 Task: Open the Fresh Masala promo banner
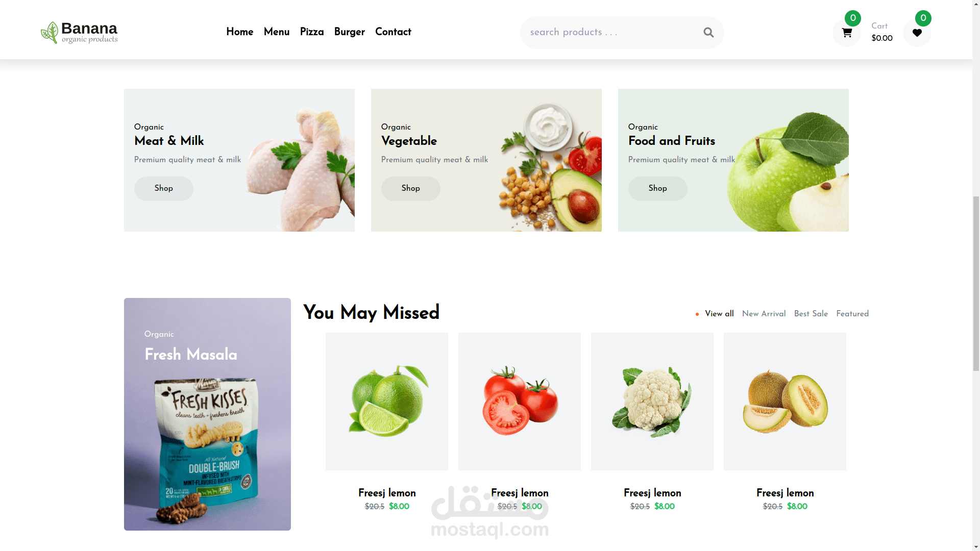point(207,414)
